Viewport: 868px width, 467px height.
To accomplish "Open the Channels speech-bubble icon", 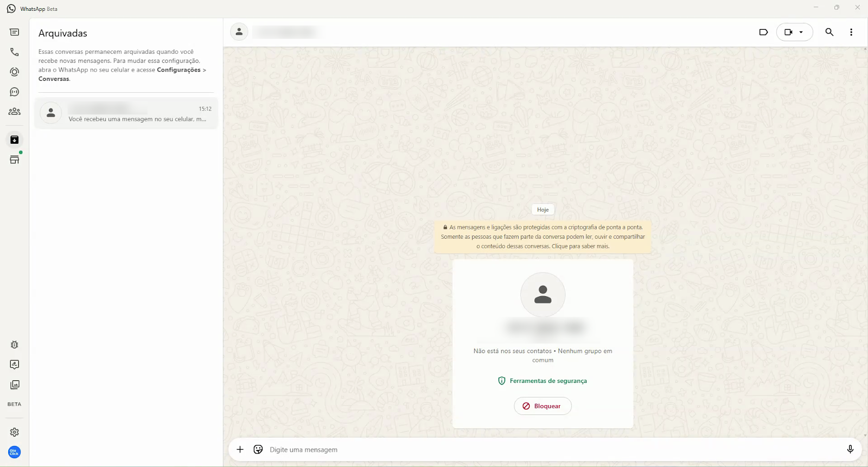I will (x=15, y=92).
